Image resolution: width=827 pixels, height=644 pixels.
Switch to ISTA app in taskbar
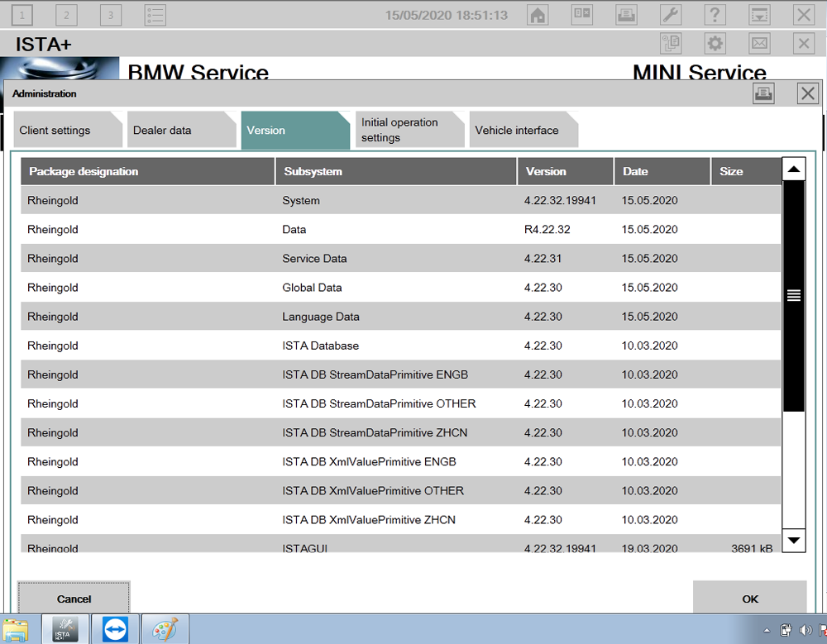pyautogui.click(x=65, y=629)
